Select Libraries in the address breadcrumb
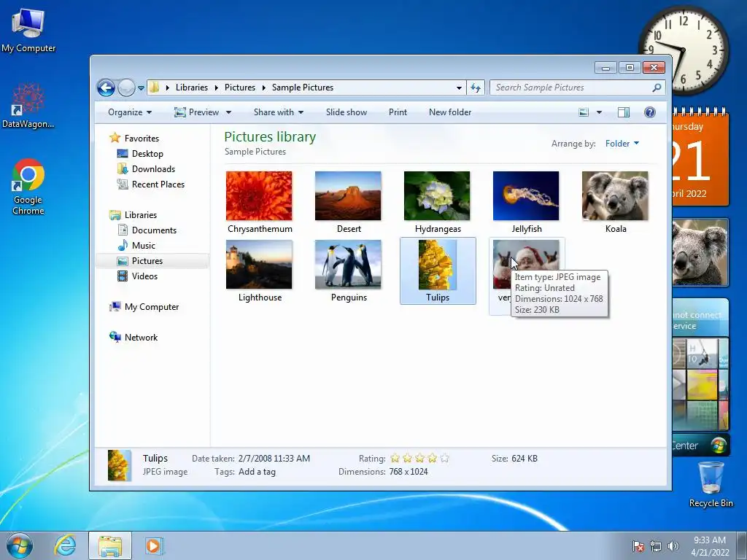747x560 pixels. [x=192, y=87]
